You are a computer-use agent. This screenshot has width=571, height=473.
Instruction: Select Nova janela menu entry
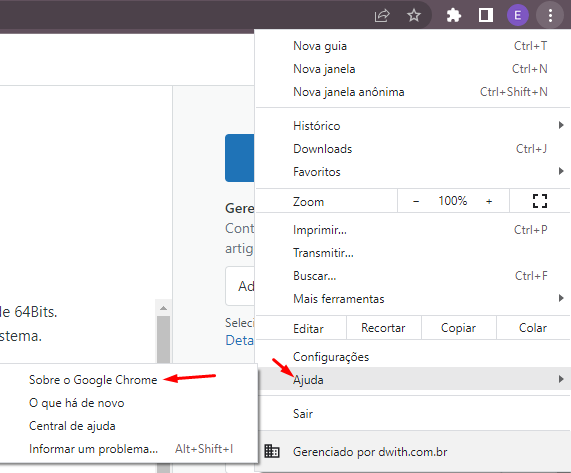coord(413,69)
